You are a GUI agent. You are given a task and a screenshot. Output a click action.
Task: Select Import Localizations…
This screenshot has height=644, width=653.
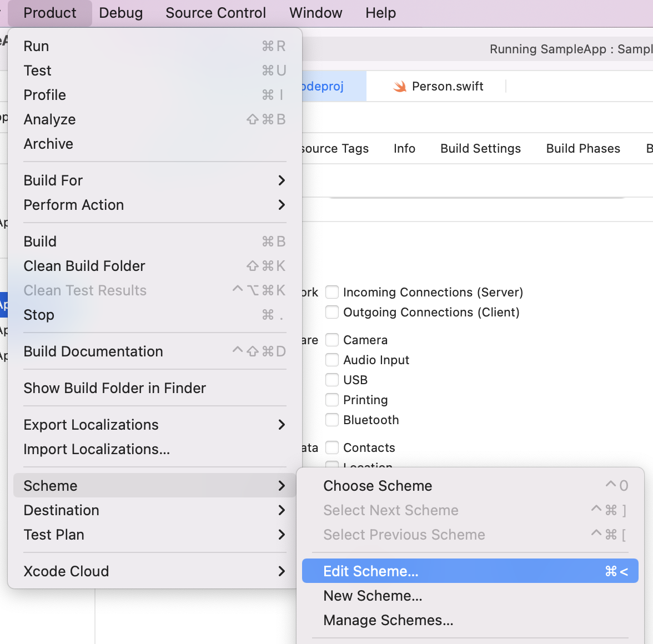point(154,449)
